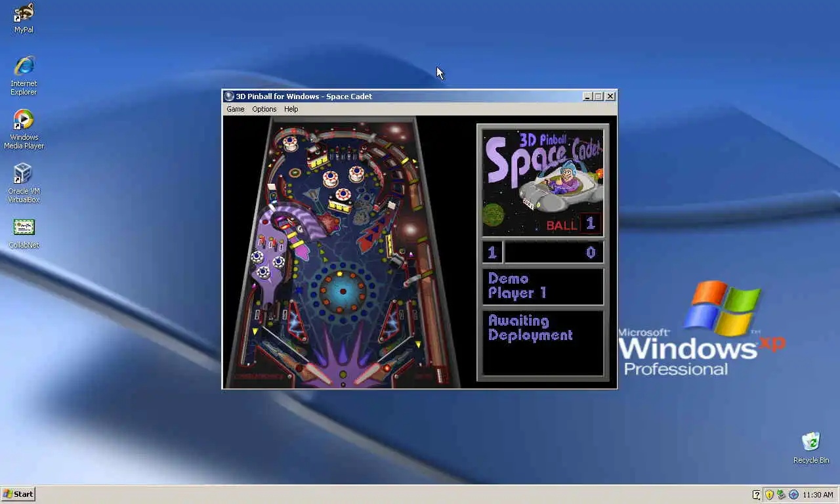Viewport: 840px width, 504px height.
Task: Click the pinball window's title bar icon
Action: 229,96
